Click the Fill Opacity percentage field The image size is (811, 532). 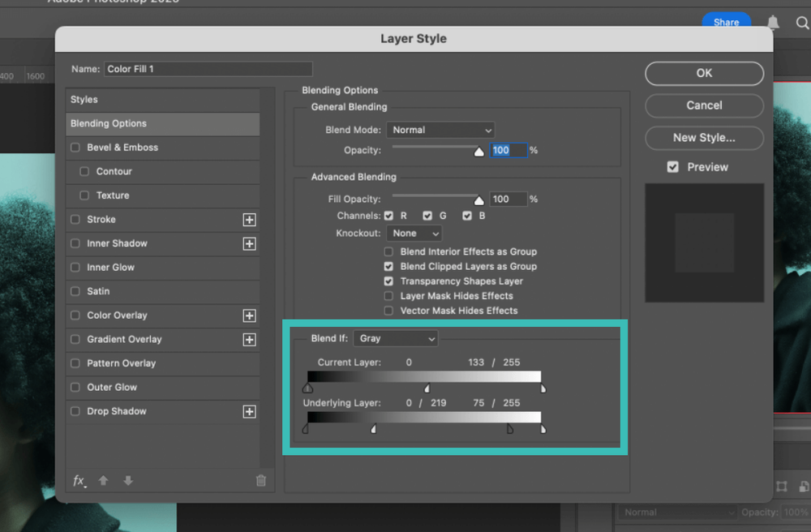point(508,199)
